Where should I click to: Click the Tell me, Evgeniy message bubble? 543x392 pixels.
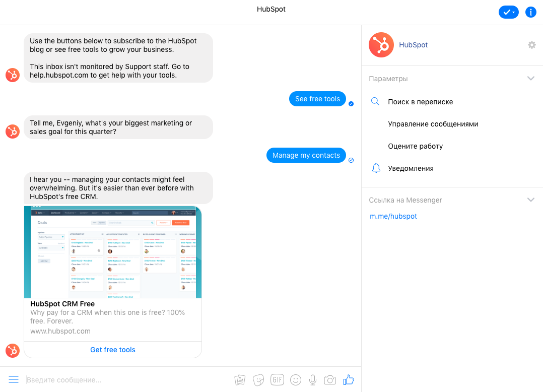pyautogui.click(x=118, y=127)
